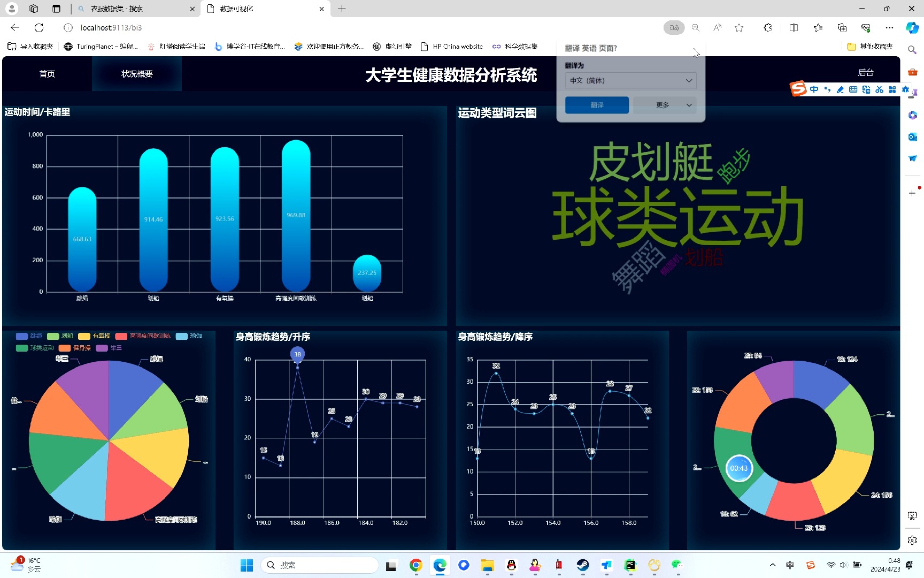Image resolution: width=924 pixels, height=578 pixels.
Task: Launch screenshot tool via scissors icon
Action: [x=880, y=89]
